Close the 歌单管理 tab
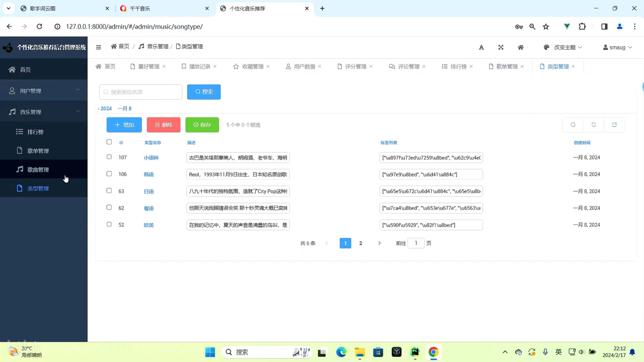 [522, 66]
